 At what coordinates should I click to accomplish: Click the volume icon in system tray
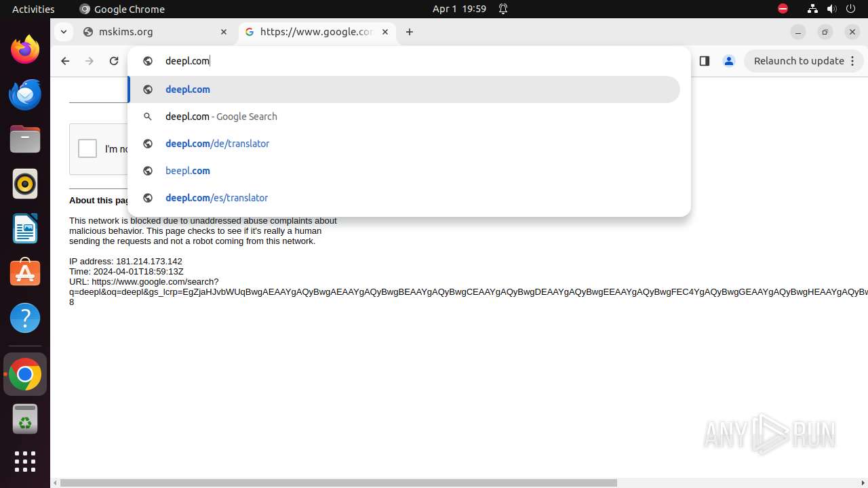832,9
